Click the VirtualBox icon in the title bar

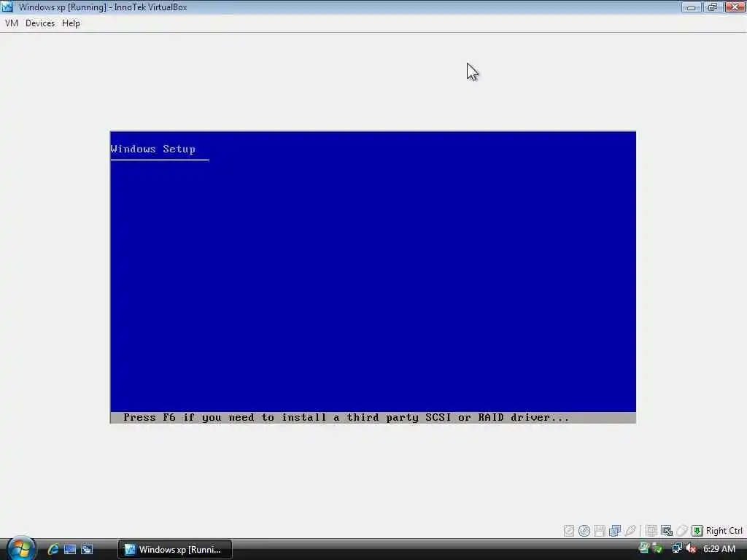[x=7, y=7]
